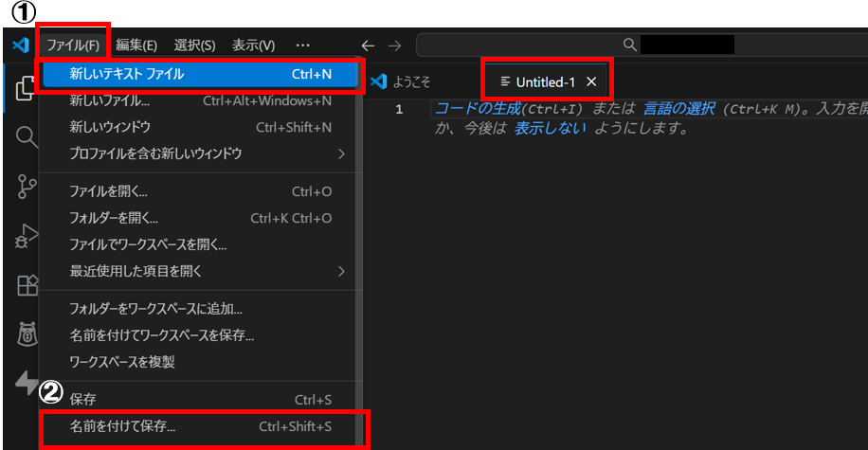Open the Run and Debug icon
868x450 pixels.
[x=26, y=236]
